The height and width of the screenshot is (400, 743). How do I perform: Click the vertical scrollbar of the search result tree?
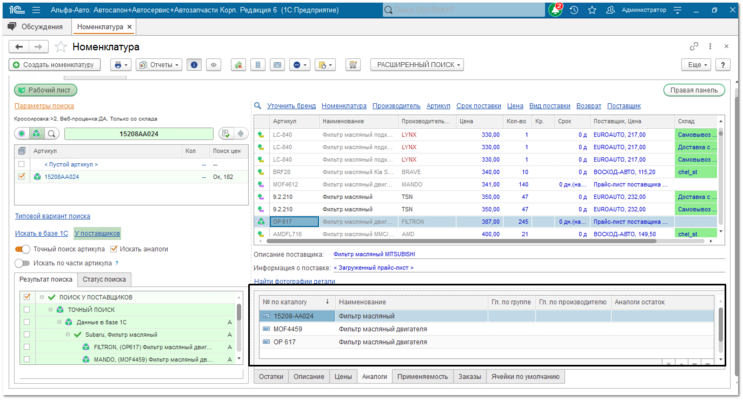tap(239, 312)
